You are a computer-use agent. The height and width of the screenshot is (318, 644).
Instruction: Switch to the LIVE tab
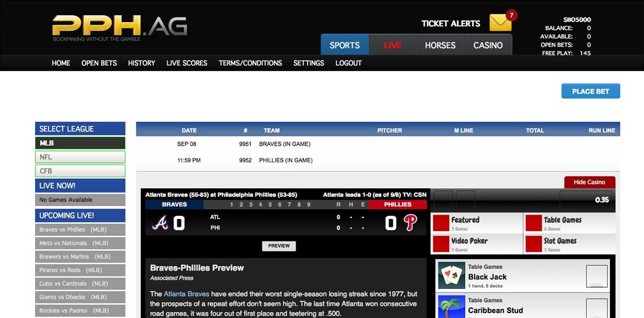pos(392,45)
